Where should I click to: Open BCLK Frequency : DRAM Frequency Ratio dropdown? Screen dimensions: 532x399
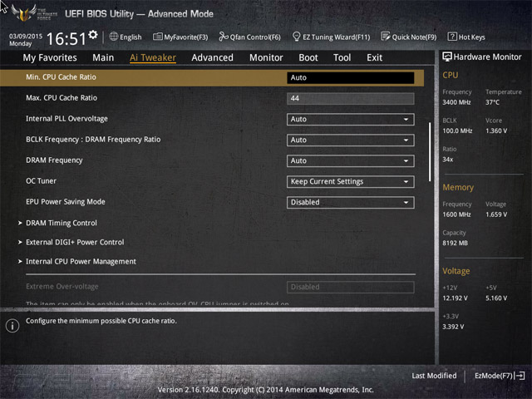(351, 140)
